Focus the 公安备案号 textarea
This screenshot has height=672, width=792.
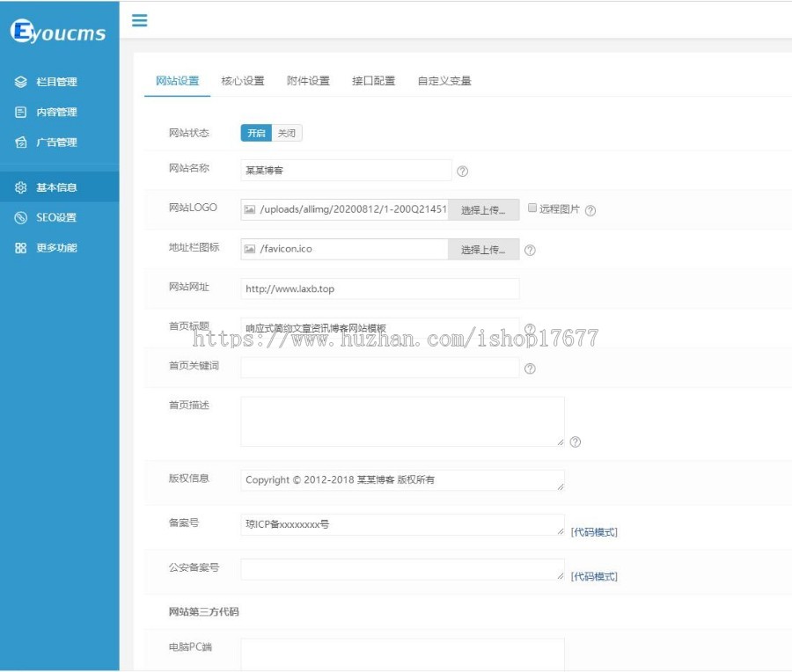pyautogui.click(x=402, y=569)
